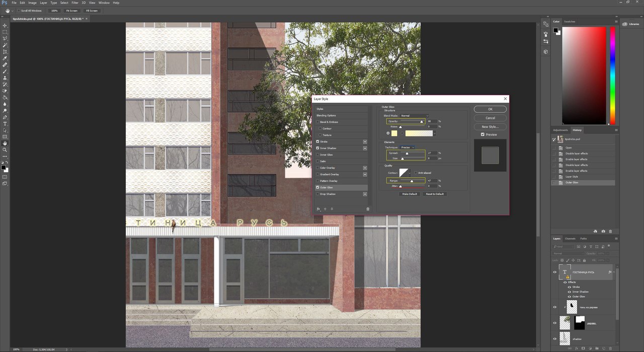Image resolution: width=644 pixels, height=352 pixels.
Task: Click the New Style... button
Action: coord(490,127)
